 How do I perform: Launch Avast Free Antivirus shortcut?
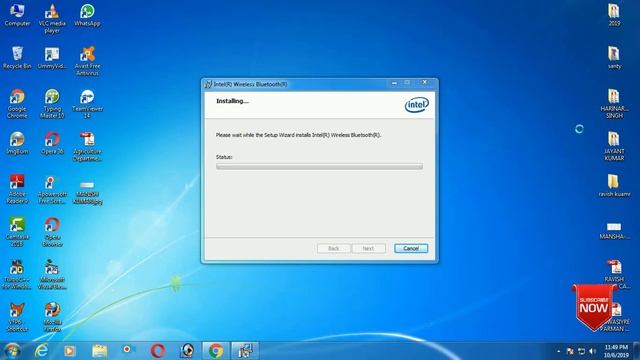pyautogui.click(x=87, y=61)
